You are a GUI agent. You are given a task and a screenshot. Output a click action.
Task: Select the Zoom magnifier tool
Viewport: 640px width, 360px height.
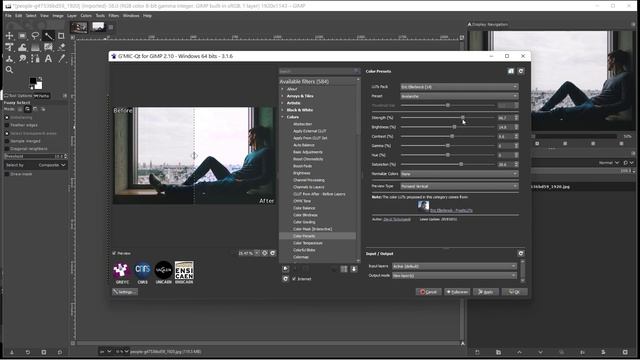[x=9, y=70]
